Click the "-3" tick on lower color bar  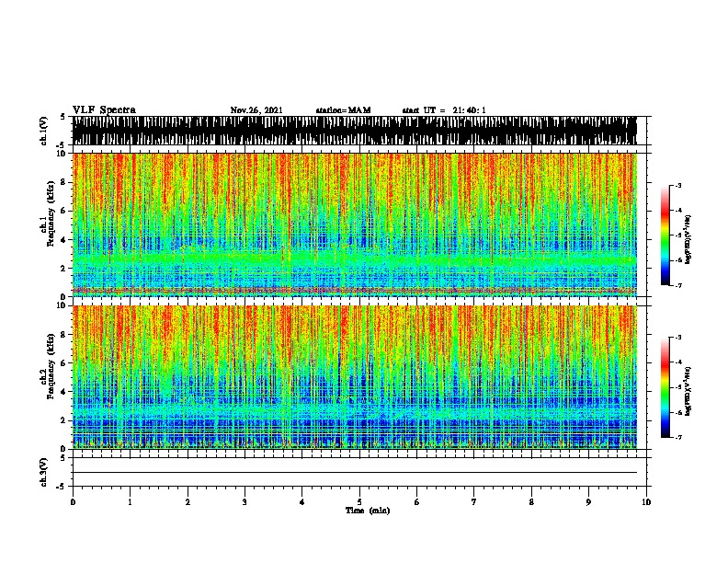(x=678, y=338)
